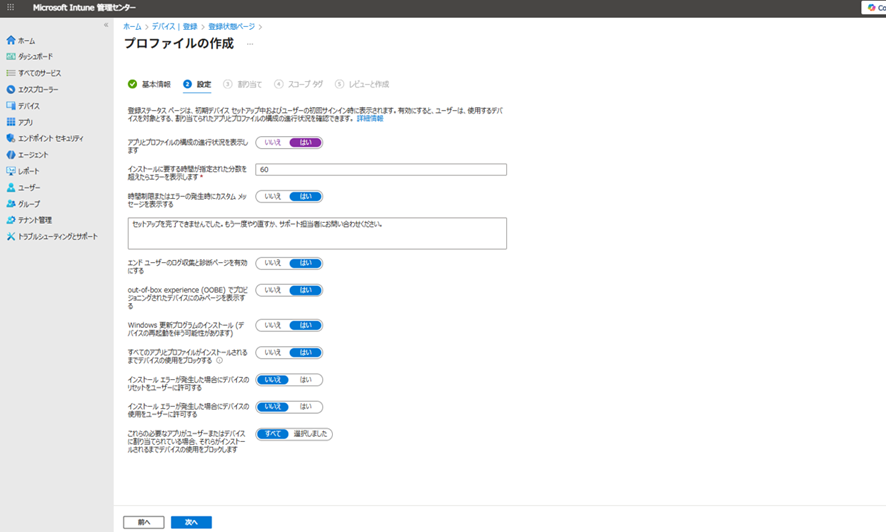This screenshot has height=532, width=886.
Task: Allow device reset on install error (はい)
Action: (x=305, y=380)
